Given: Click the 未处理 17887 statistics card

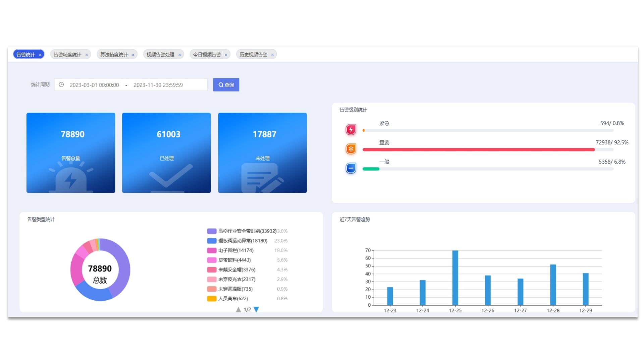Looking at the screenshot, I should (x=262, y=153).
